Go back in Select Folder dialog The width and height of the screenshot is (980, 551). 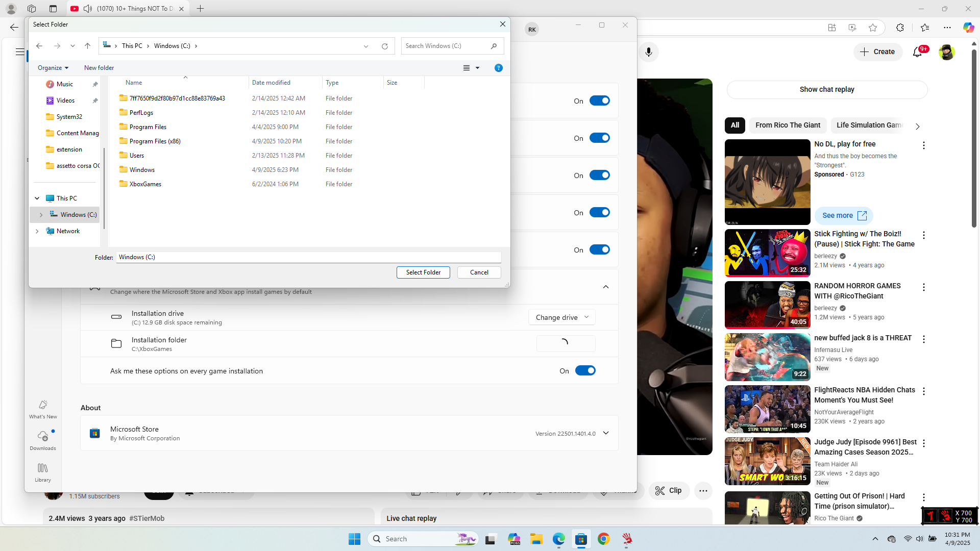click(39, 46)
